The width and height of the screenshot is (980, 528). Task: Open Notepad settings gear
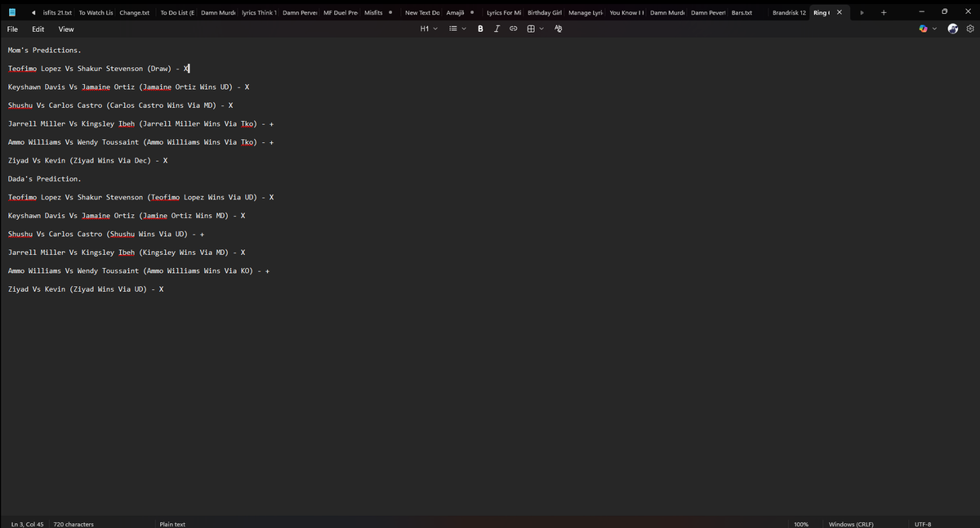click(970, 29)
